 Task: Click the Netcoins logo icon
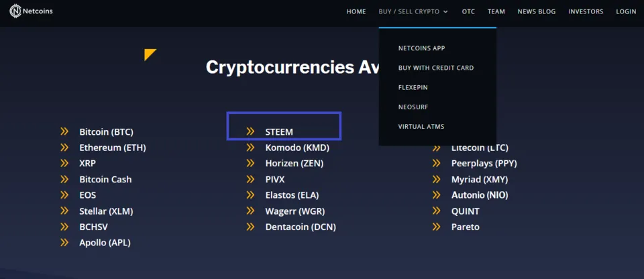tap(15, 11)
